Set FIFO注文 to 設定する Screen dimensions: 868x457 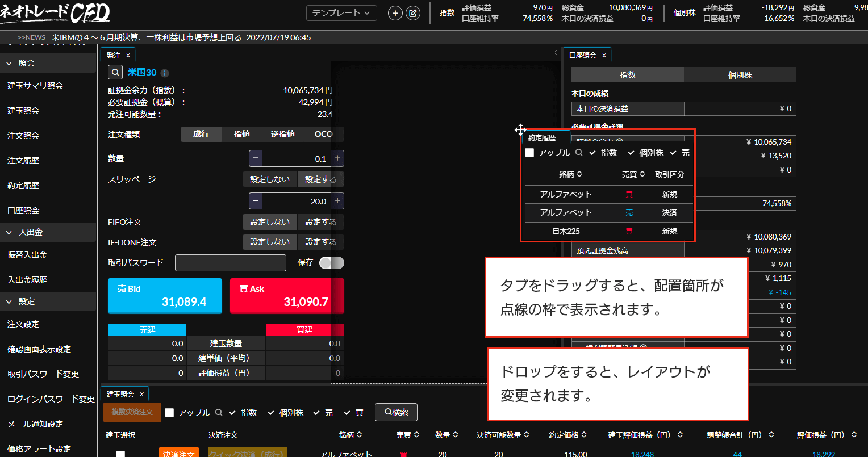pyautogui.click(x=320, y=222)
